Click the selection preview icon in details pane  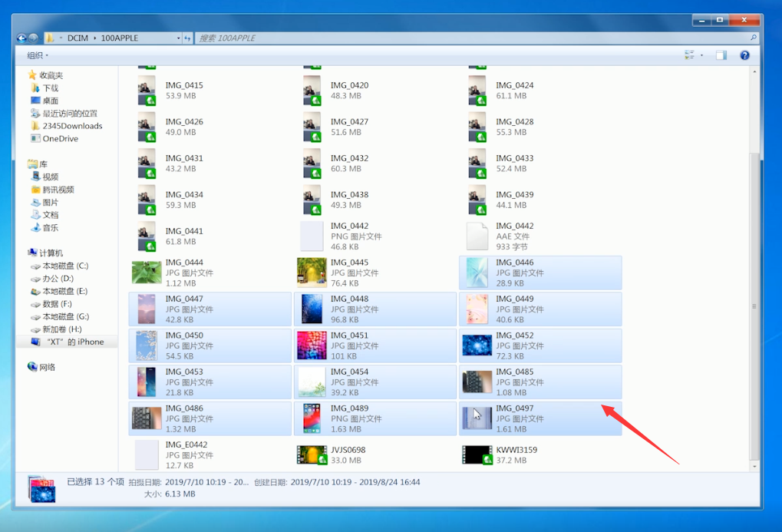pos(42,488)
